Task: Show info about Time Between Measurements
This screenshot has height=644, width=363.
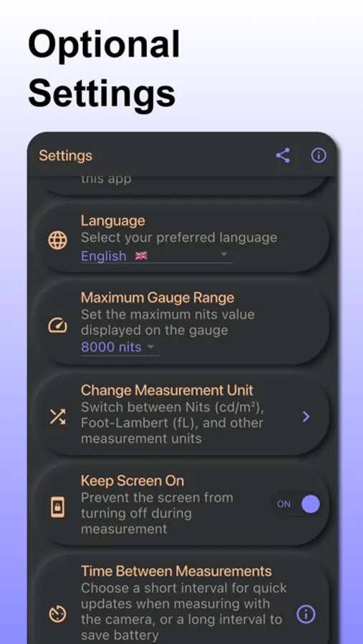Action: 306,614
